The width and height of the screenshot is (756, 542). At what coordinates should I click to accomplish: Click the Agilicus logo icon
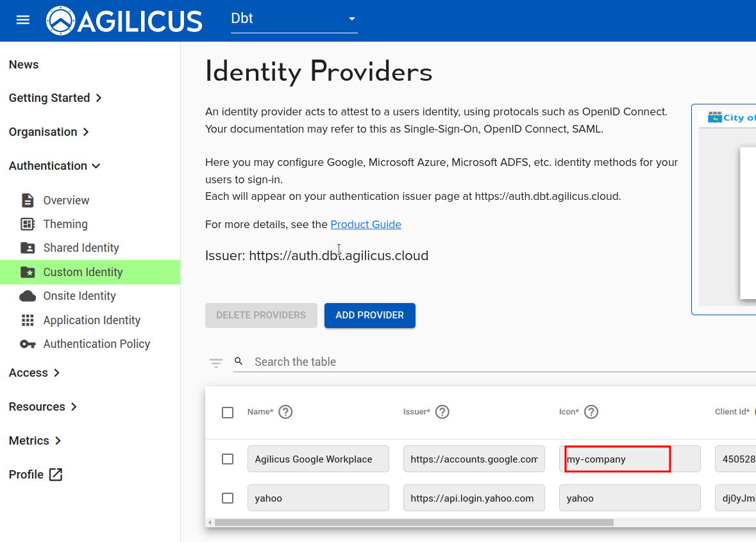(61, 21)
